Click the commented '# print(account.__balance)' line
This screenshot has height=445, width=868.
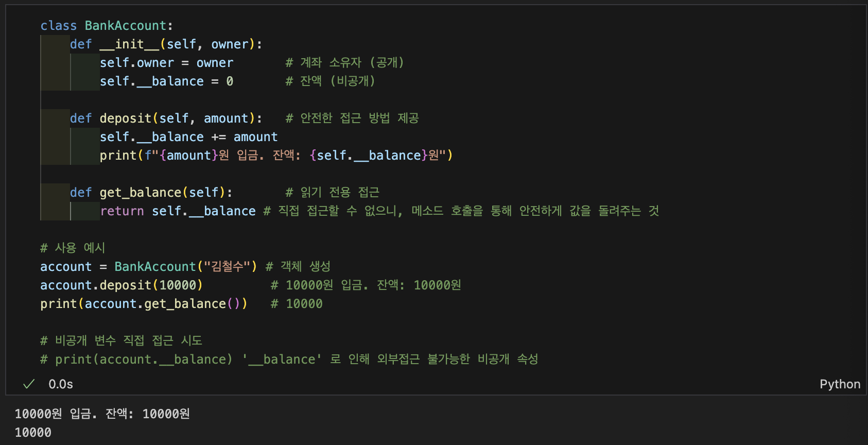(x=289, y=360)
